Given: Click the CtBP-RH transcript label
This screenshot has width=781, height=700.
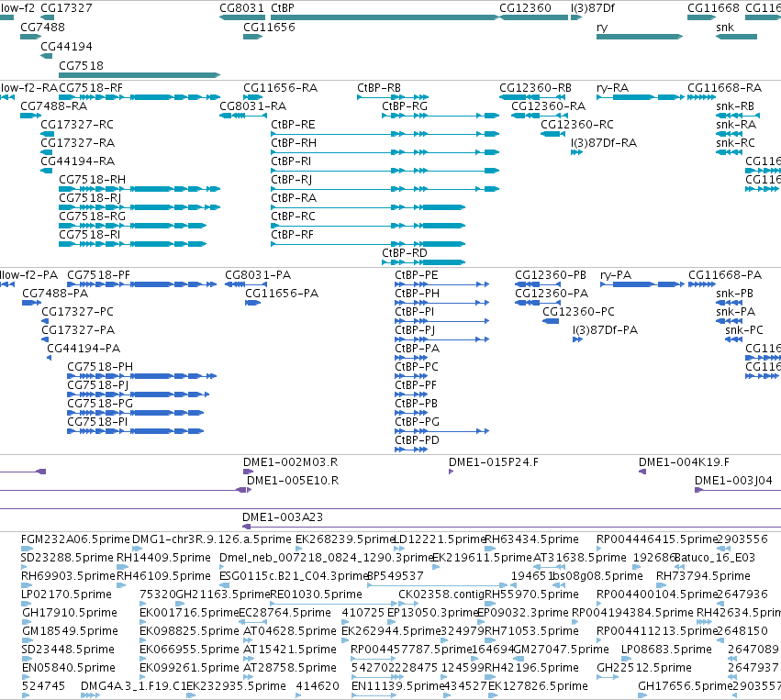Looking at the screenshot, I should click(294, 143).
